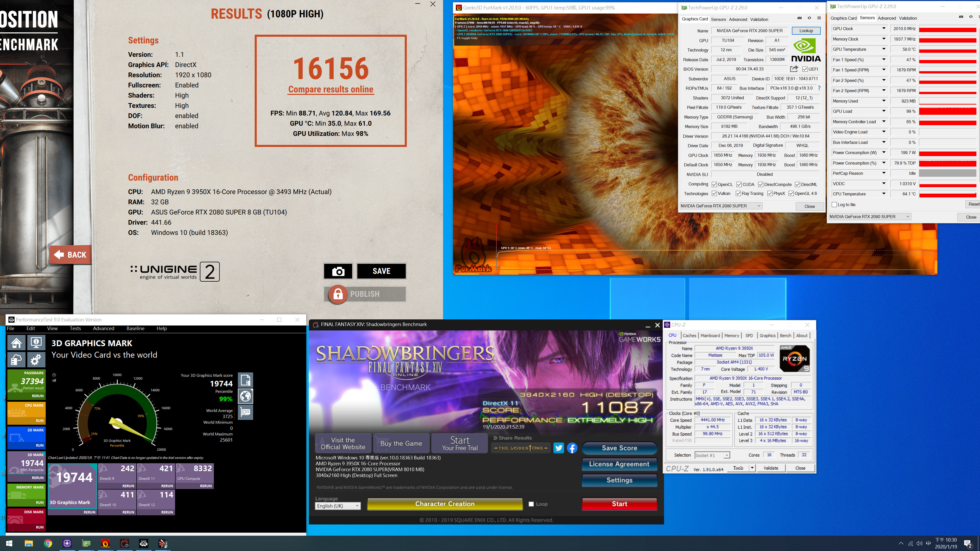Expand the GPU Temperature sensor dropdown
Screen dimensions: 980x551
point(884,49)
